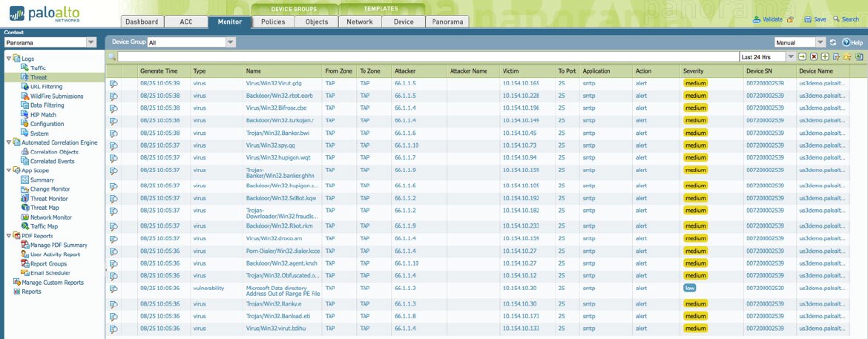The height and width of the screenshot is (339, 868).
Task: Collapse the Logs tree node
Action: pos(8,59)
